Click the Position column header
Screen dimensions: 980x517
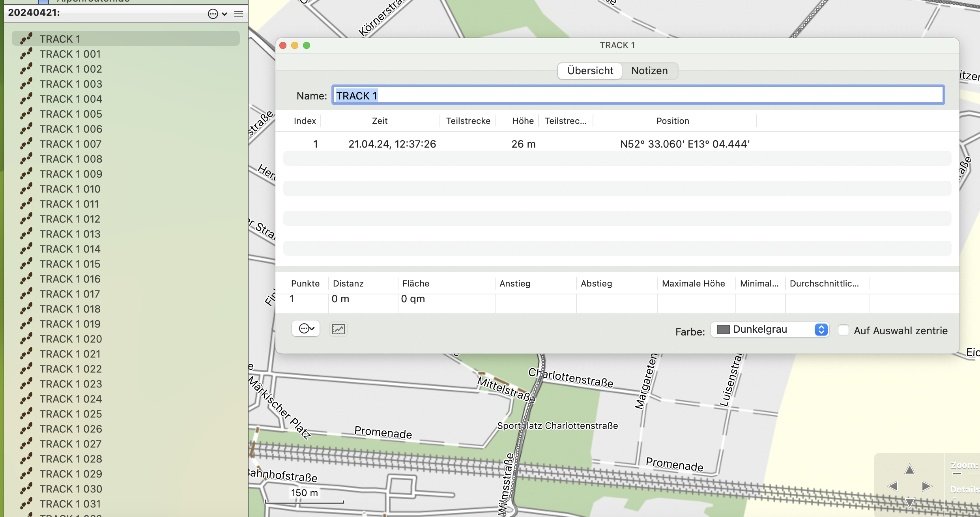(x=673, y=121)
